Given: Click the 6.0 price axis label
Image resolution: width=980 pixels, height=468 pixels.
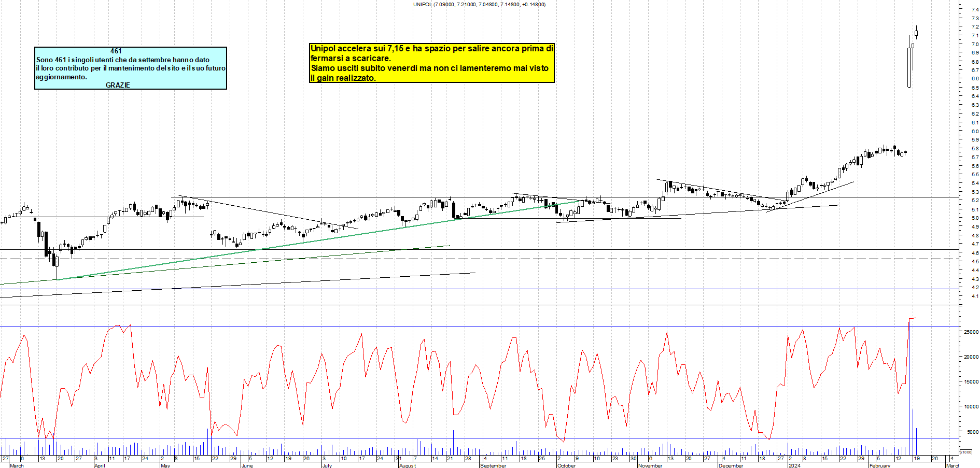Looking at the screenshot, I should [x=975, y=131].
